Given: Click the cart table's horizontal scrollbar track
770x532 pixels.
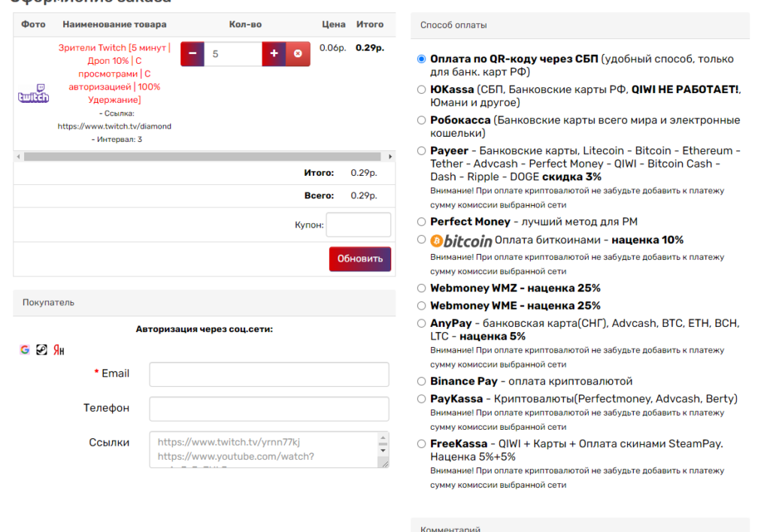Looking at the screenshot, I should point(202,156).
